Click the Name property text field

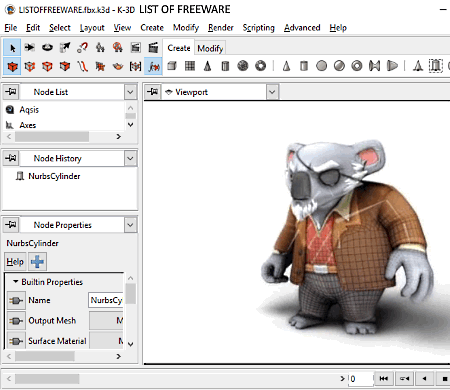click(x=106, y=300)
